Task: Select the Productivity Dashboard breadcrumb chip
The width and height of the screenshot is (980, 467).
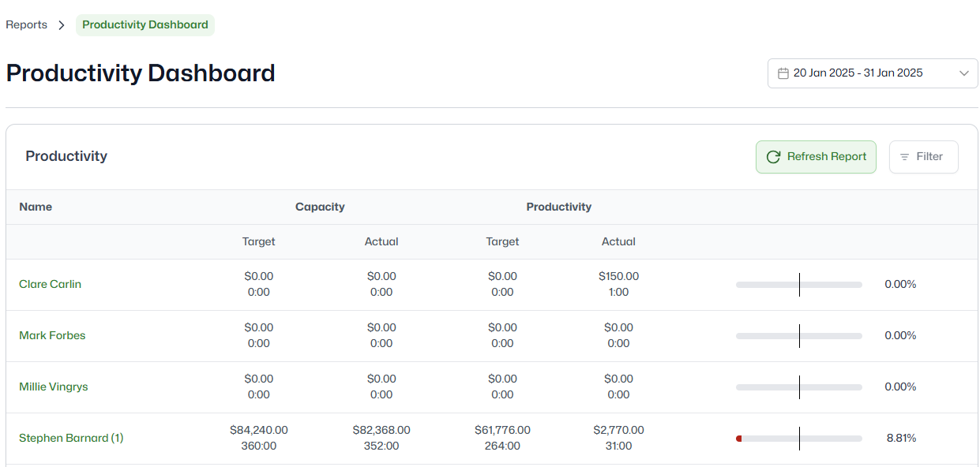Action: click(x=145, y=25)
